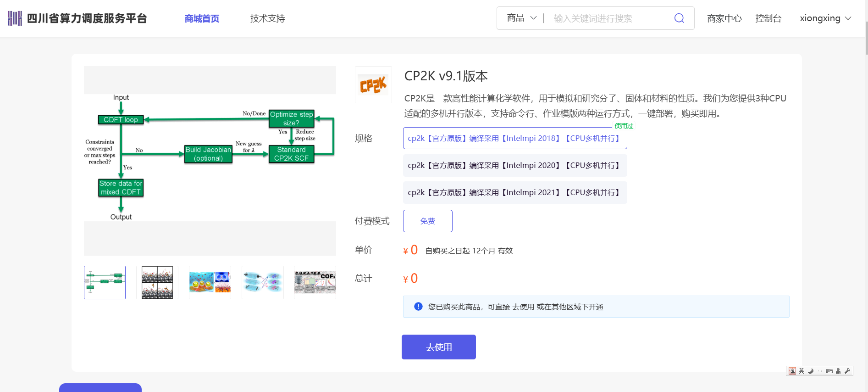Click the 去使用 link in notice
The height and width of the screenshot is (392, 868).
(x=523, y=307)
